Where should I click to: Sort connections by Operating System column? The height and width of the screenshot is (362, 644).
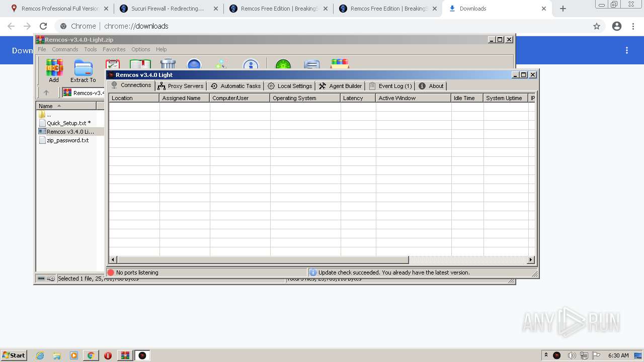(305, 98)
